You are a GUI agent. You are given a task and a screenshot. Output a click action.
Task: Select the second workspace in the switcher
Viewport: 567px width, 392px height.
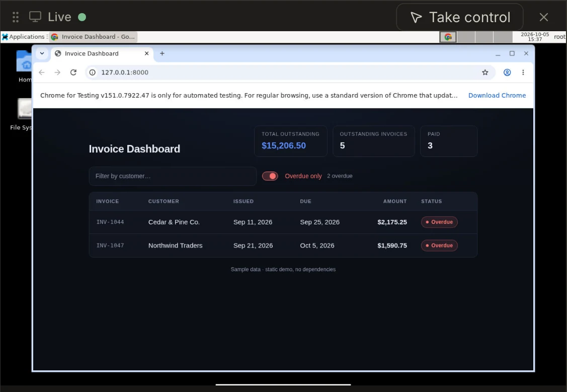(466, 37)
